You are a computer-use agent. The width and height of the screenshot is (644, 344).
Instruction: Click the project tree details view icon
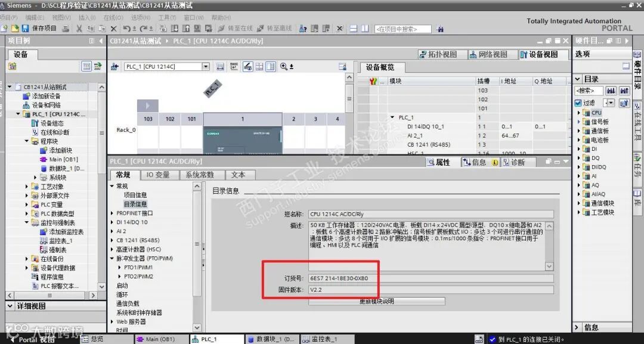click(x=86, y=66)
